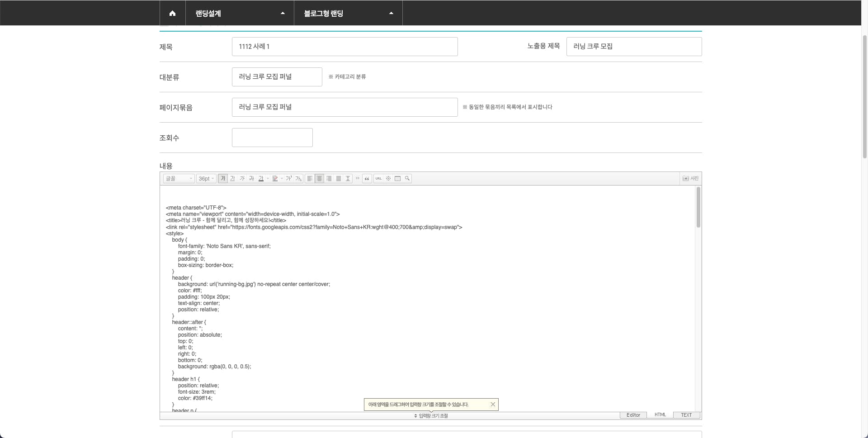Expand more toolbar options chevron
This screenshot has height=438, width=868.
click(x=357, y=178)
